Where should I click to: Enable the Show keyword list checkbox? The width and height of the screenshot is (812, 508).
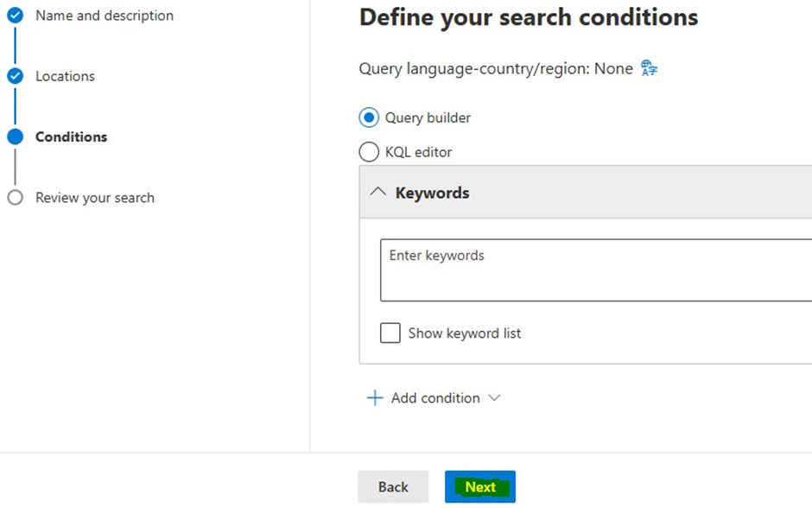390,333
